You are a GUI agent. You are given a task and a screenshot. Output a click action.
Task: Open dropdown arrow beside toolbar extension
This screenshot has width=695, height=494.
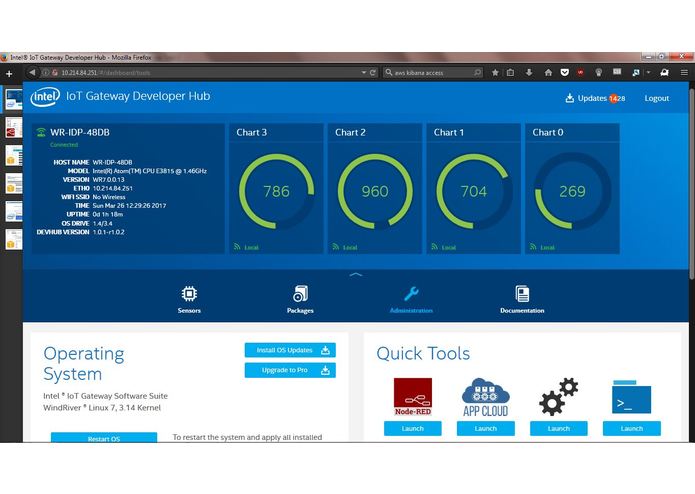648,72
